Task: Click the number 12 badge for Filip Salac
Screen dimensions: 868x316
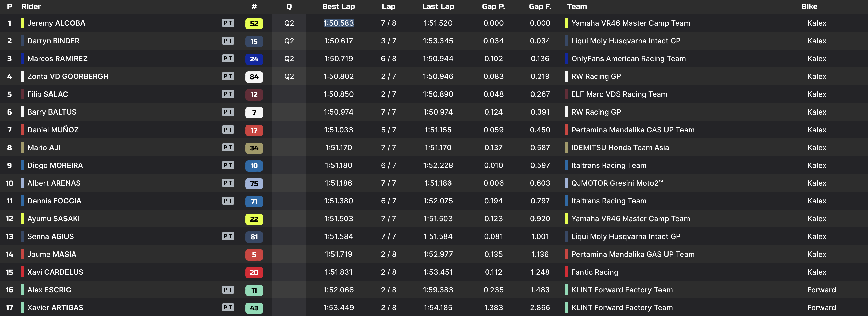Action: pos(254,94)
